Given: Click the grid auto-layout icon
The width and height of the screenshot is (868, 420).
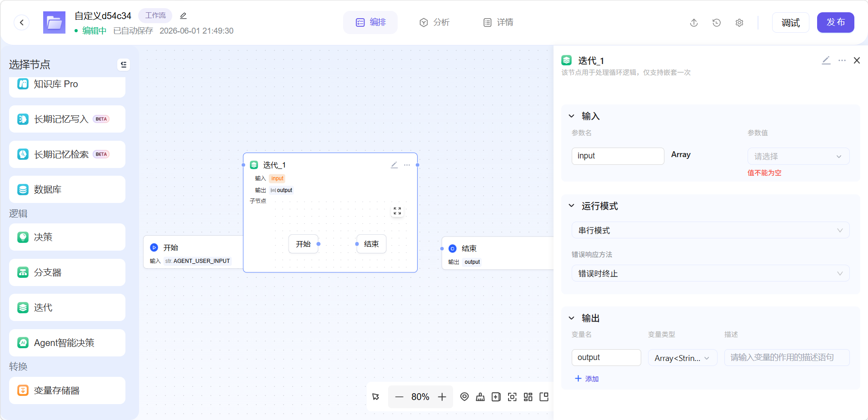Looking at the screenshot, I should click(x=528, y=397).
